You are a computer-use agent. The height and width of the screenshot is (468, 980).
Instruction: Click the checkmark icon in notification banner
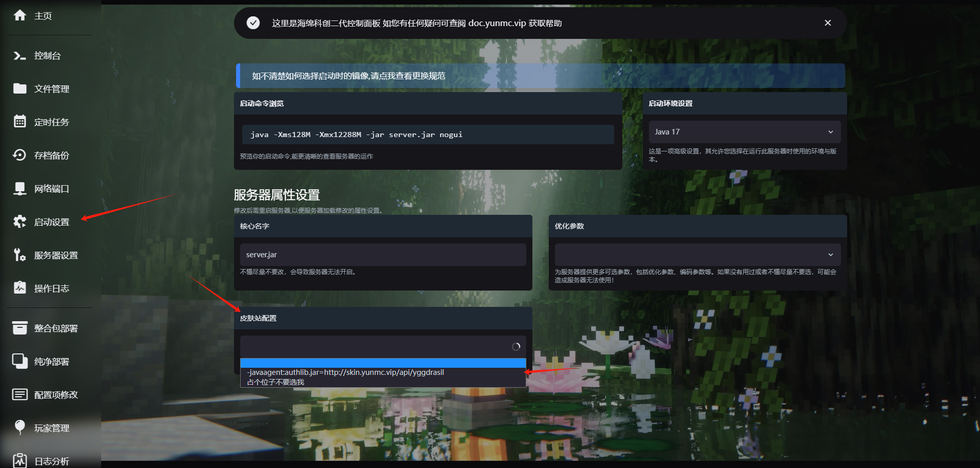point(253,23)
